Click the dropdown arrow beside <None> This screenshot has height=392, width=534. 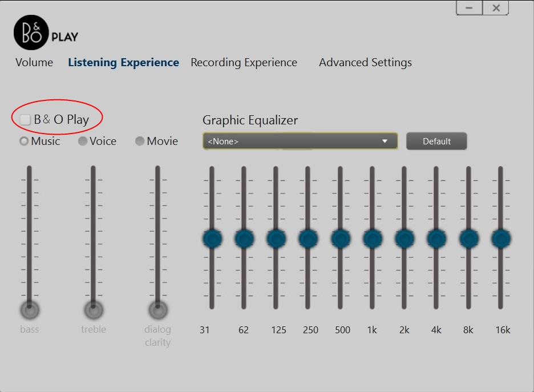pos(385,141)
